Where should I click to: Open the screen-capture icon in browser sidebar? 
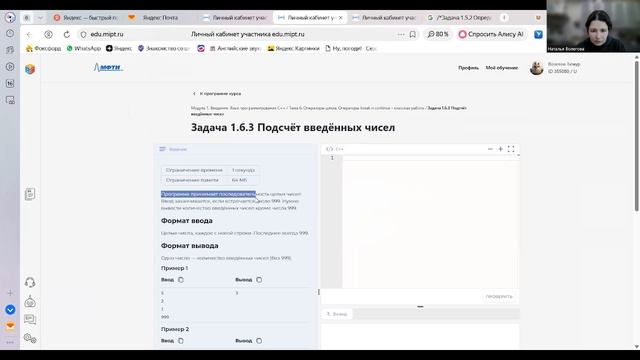[10, 100]
